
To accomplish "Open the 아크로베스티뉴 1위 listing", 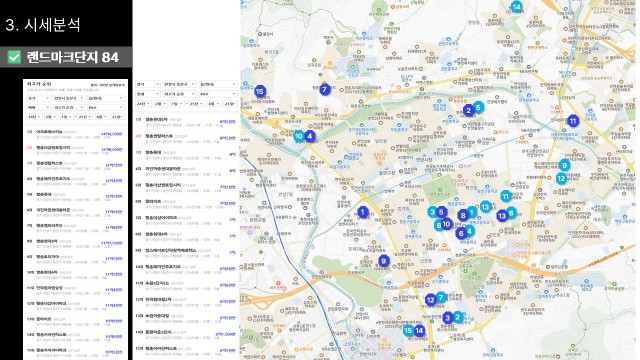I will tap(75, 134).
